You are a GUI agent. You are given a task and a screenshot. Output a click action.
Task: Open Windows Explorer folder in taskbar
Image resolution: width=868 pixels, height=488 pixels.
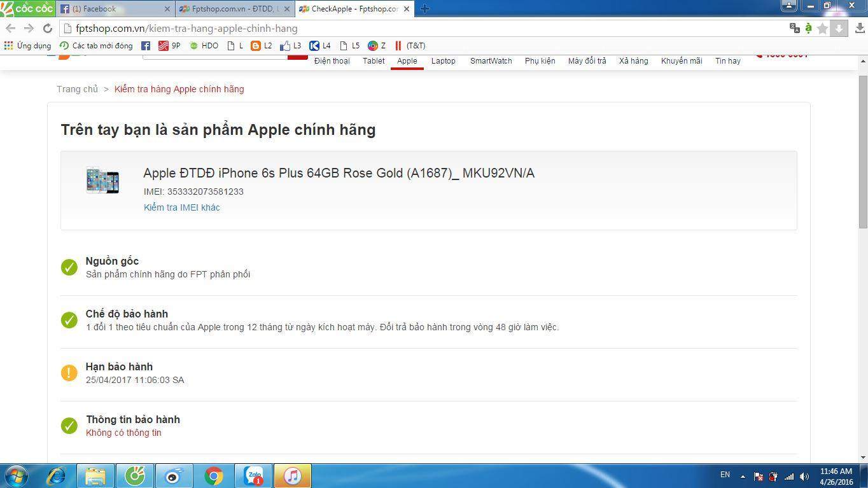pos(95,476)
